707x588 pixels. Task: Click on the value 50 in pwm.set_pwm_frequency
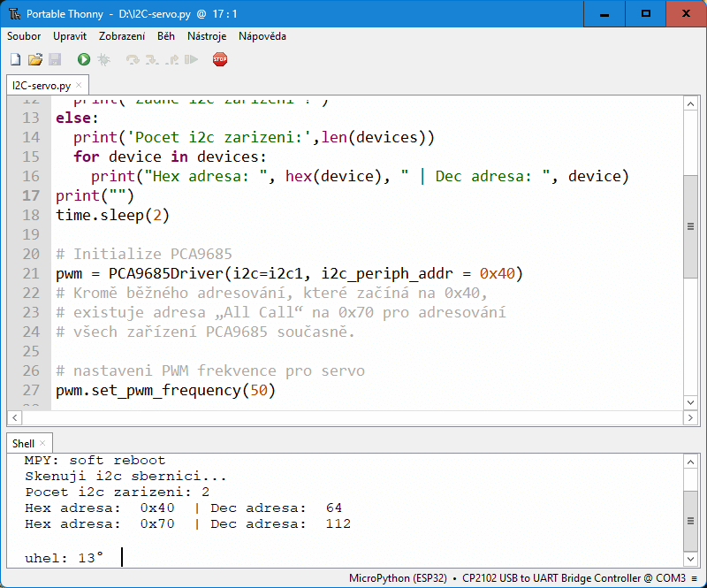259,390
